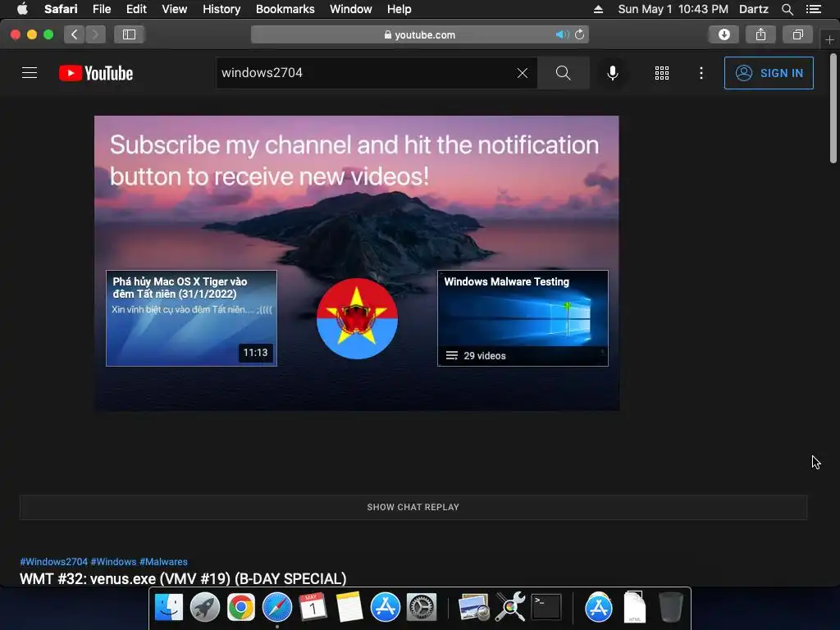Screen dimensions: 840x630
Task: Open Notification Center list icon
Action: coord(814,9)
